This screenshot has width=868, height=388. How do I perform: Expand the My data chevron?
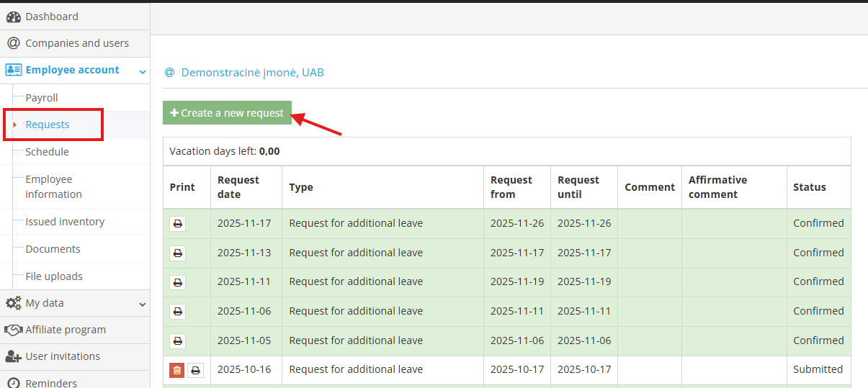point(143,305)
